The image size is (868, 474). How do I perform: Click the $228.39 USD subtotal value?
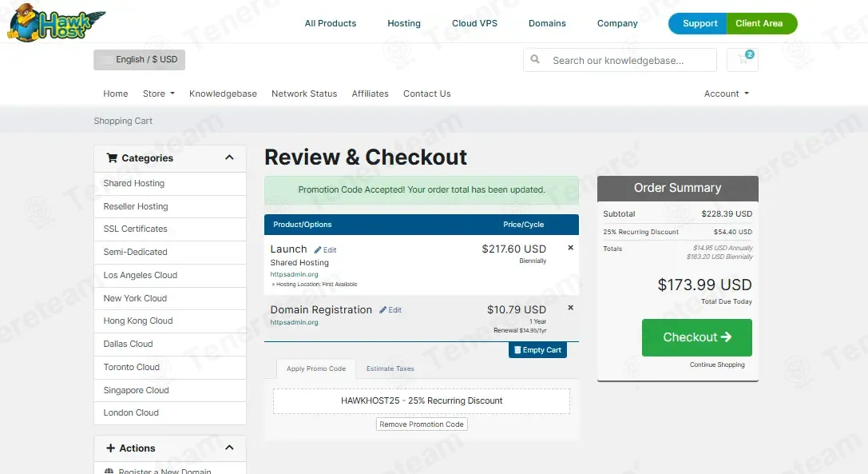[727, 214]
